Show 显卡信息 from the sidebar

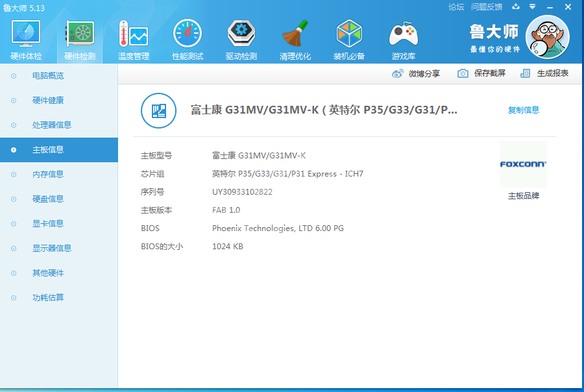pos(59,223)
